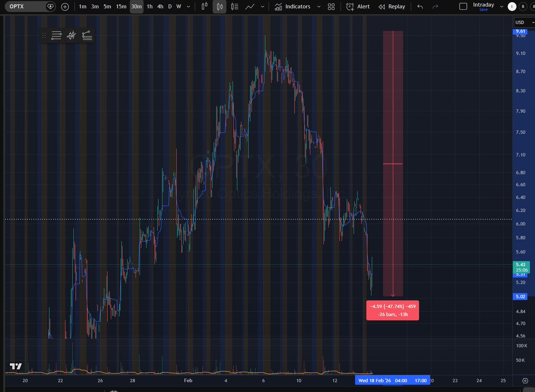Click the horizontal lines tool in floating toolbar
Viewport: 535px width, 392px height.
pyautogui.click(x=56, y=36)
